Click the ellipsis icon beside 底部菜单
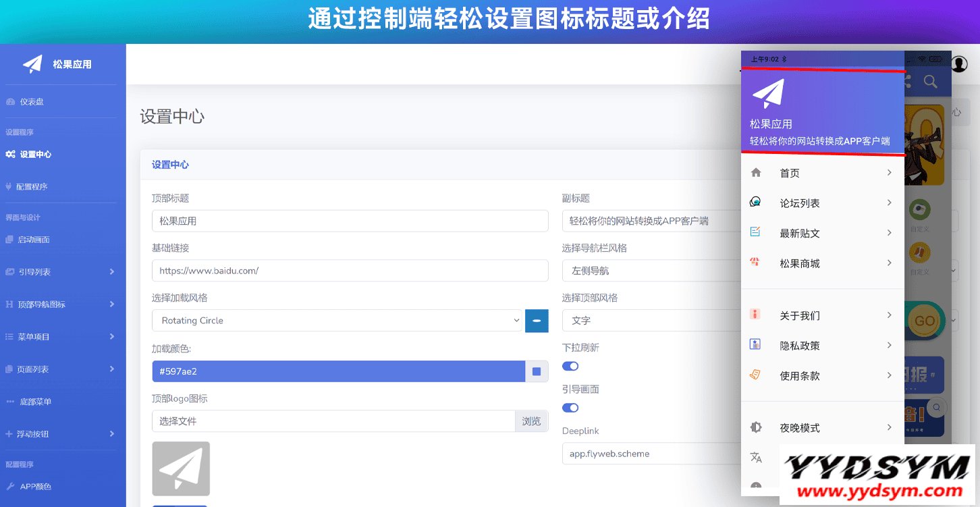Image resolution: width=980 pixels, height=507 pixels. click(x=10, y=402)
